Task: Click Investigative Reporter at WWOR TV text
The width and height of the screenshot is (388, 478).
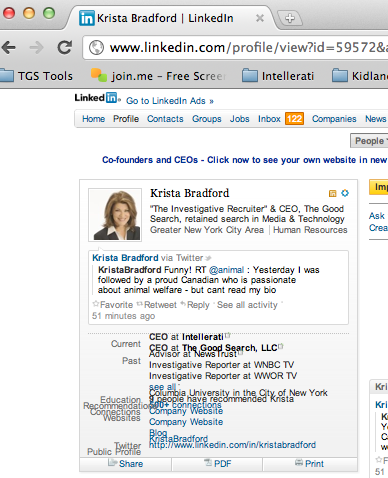Action: click(x=223, y=376)
